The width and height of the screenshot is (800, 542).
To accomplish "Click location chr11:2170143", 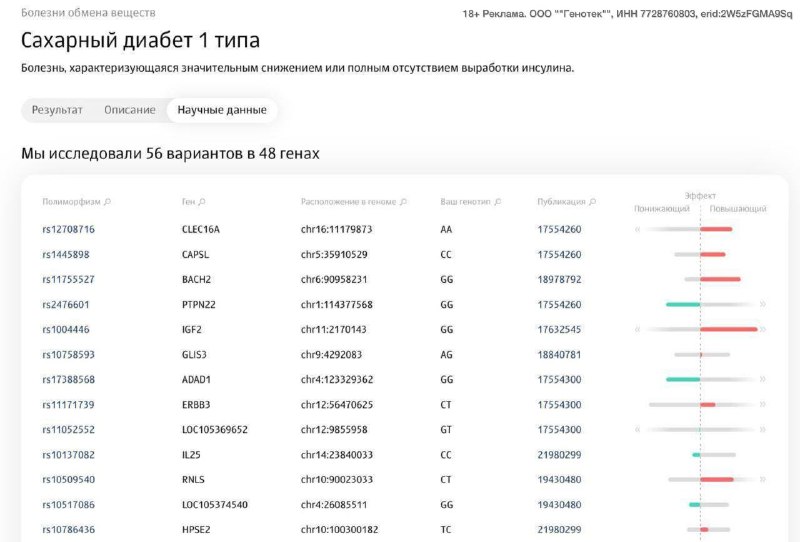I will point(334,330).
